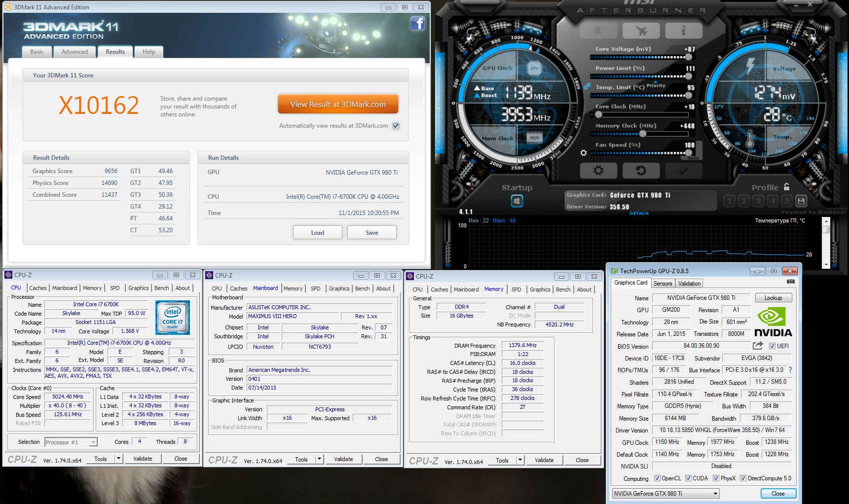The width and height of the screenshot is (849, 504).
Task: Click the GPU chip icon in clock gauge
Action: pos(534,69)
